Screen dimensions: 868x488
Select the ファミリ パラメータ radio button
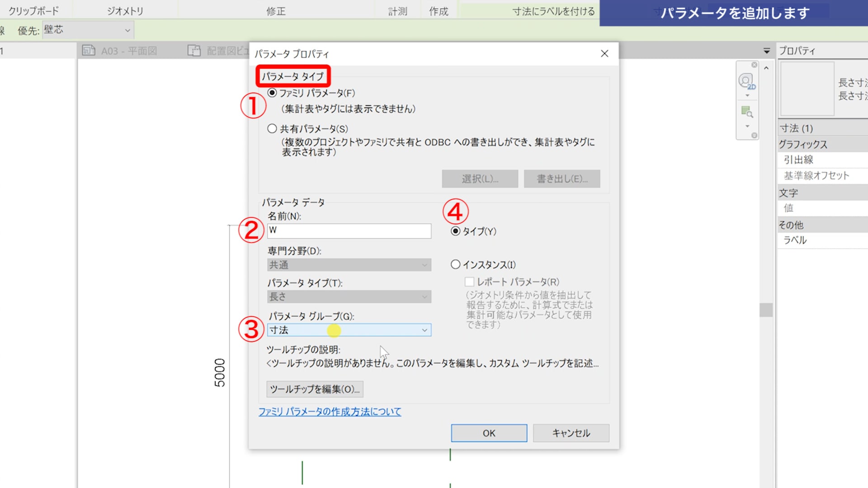272,93
